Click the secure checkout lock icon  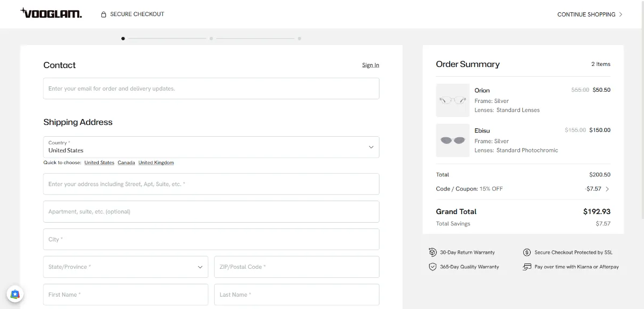pos(104,14)
